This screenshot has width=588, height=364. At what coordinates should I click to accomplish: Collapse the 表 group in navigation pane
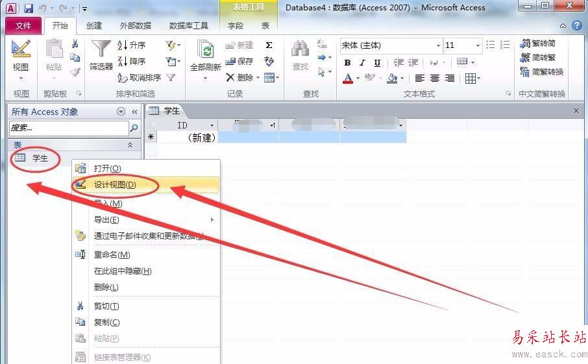tap(130, 145)
